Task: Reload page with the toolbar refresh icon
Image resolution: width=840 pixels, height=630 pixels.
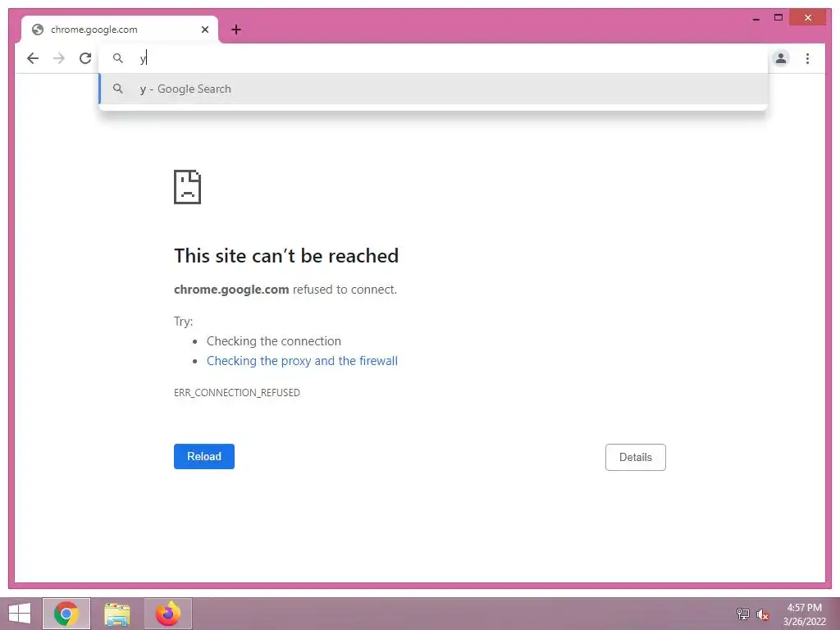Action: click(85, 58)
